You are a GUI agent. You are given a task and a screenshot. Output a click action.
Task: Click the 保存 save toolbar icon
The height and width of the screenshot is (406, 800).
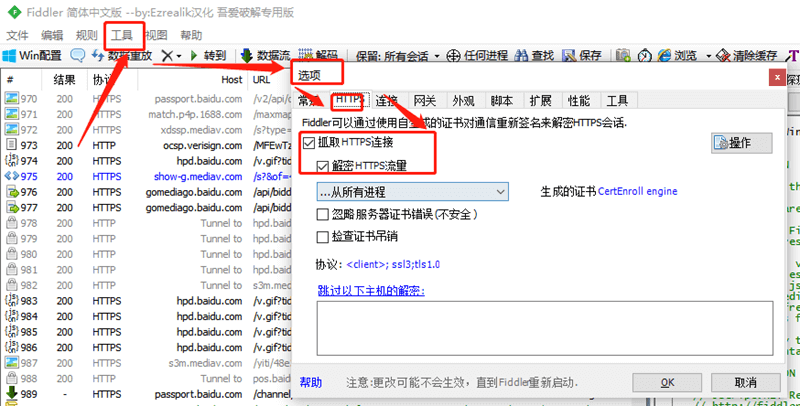click(x=569, y=56)
